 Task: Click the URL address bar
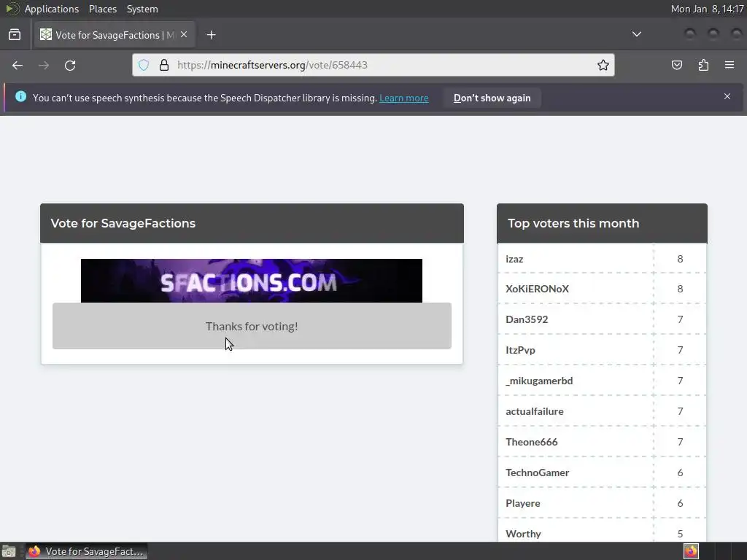tap(373, 65)
